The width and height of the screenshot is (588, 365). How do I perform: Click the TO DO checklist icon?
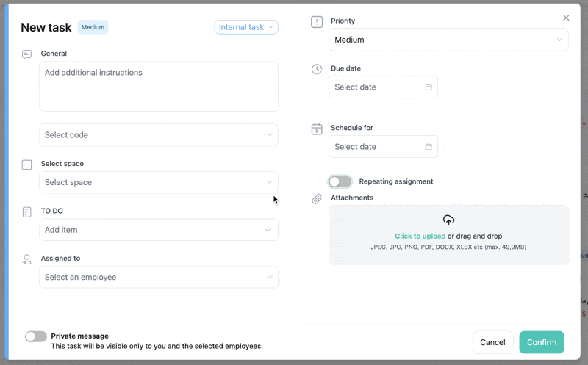coord(27,212)
